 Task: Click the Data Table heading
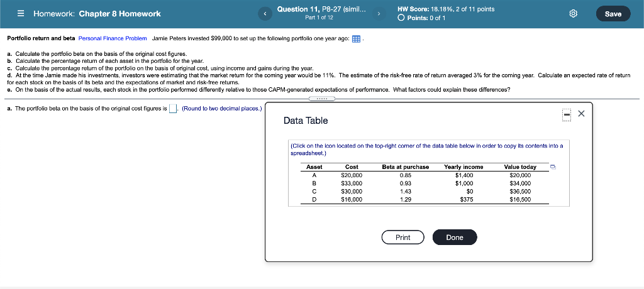pos(306,121)
